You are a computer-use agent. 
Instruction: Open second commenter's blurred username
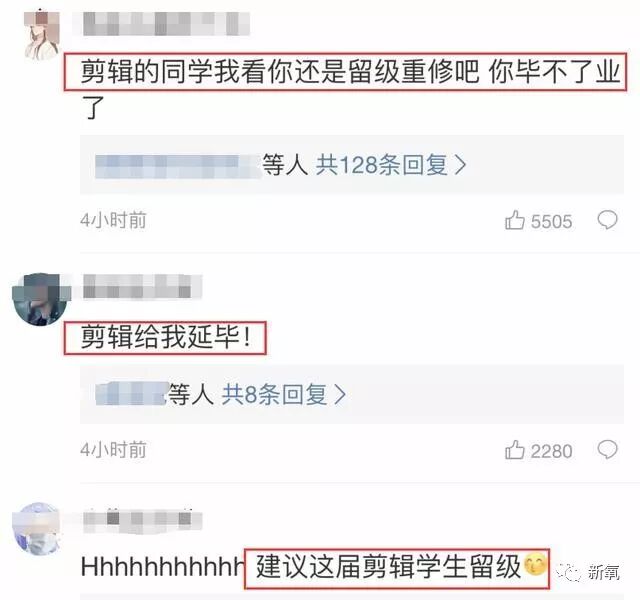coord(142,286)
